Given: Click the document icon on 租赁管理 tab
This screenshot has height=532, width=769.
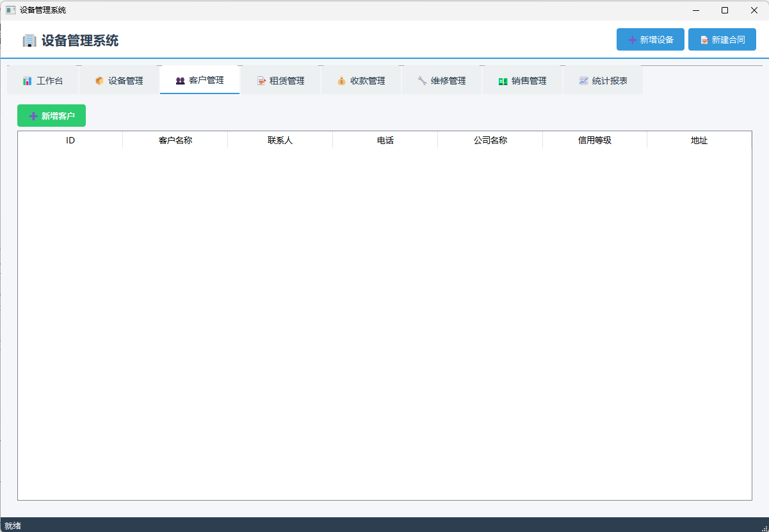Looking at the screenshot, I should click(x=261, y=81).
